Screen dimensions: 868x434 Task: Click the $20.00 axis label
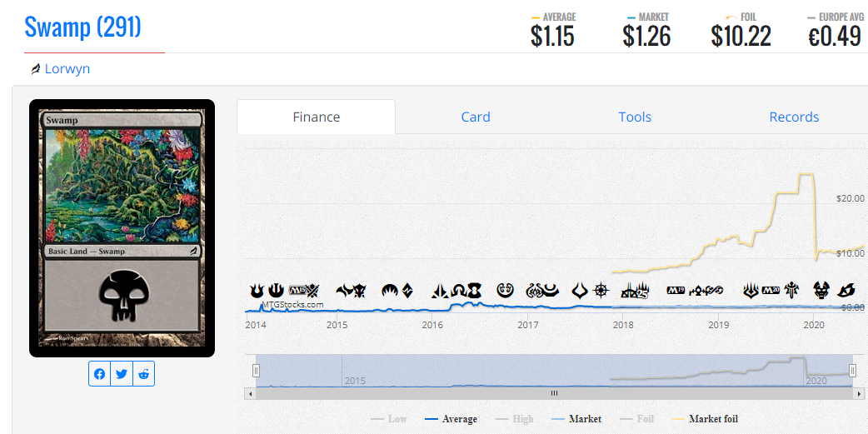tap(851, 198)
